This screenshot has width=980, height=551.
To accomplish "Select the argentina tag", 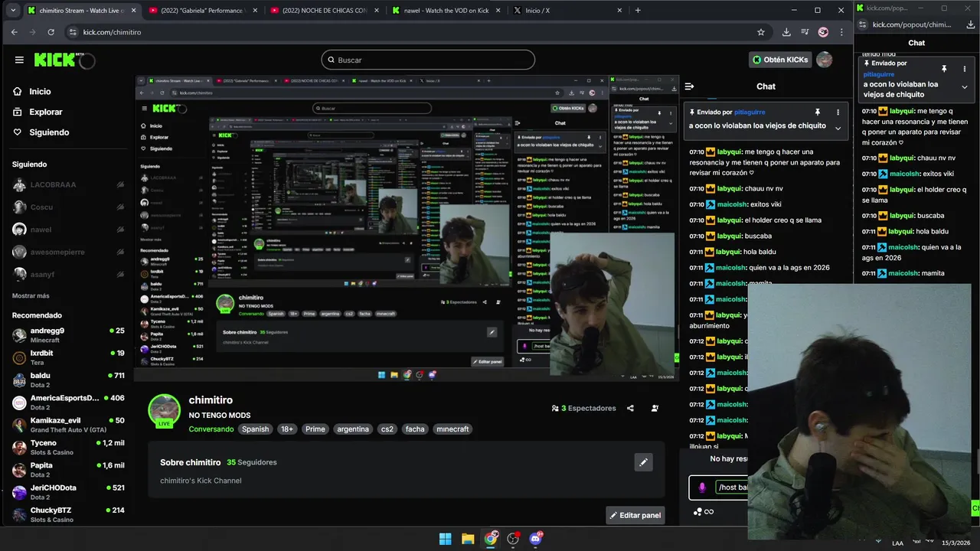I will [353, 429].
